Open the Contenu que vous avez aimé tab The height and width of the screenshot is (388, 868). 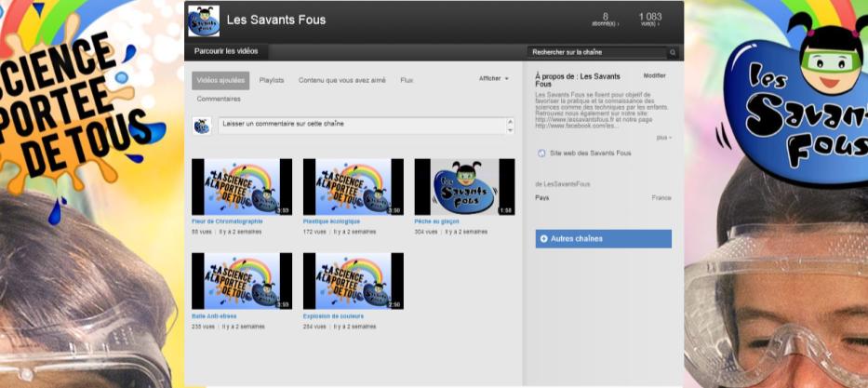pyautogui.click(x=342, y=80)
